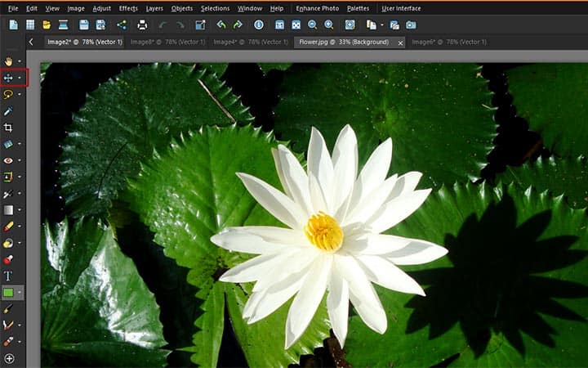The width and height of the screenshot is (588, 368).
Task: Select the Eraser tool
Action: click(x=8, y=227)
